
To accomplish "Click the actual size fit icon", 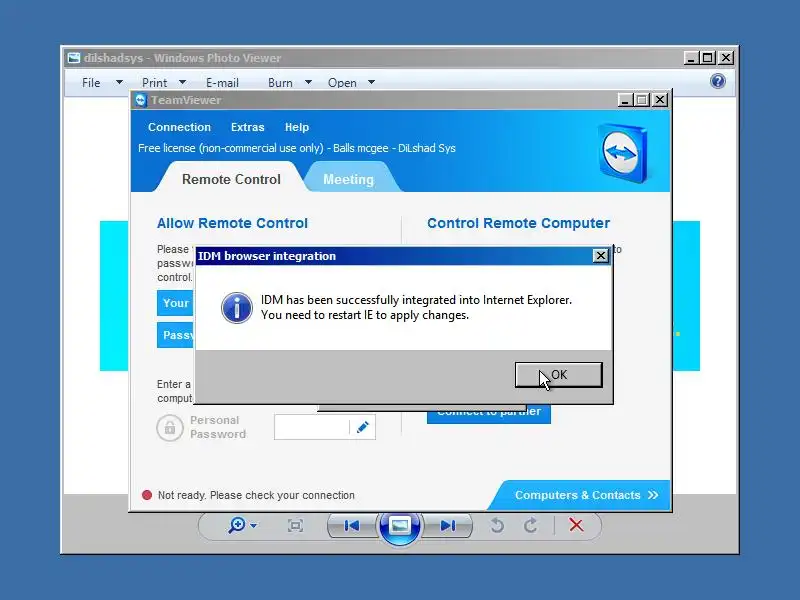I will (x=295, y=526).
